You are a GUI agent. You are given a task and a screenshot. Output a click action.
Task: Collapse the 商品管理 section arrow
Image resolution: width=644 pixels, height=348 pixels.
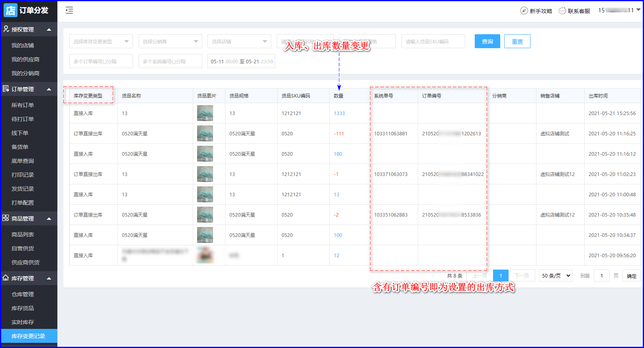[49, 219]
